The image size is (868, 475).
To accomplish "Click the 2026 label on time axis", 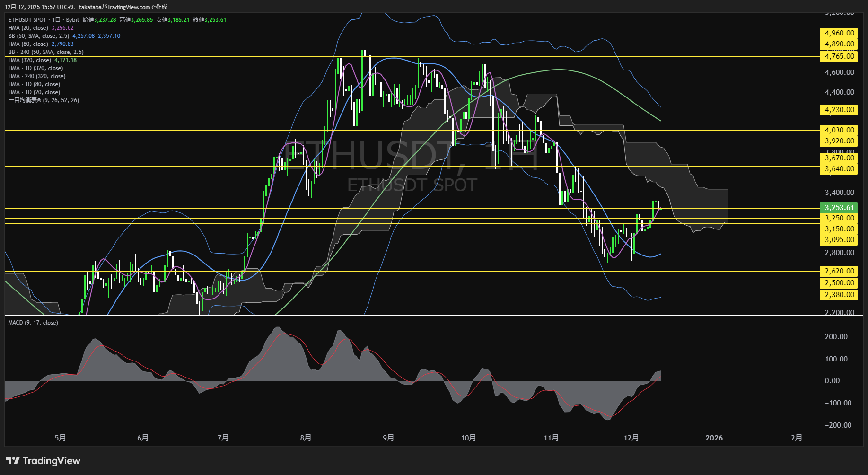I will coord(714,438).
